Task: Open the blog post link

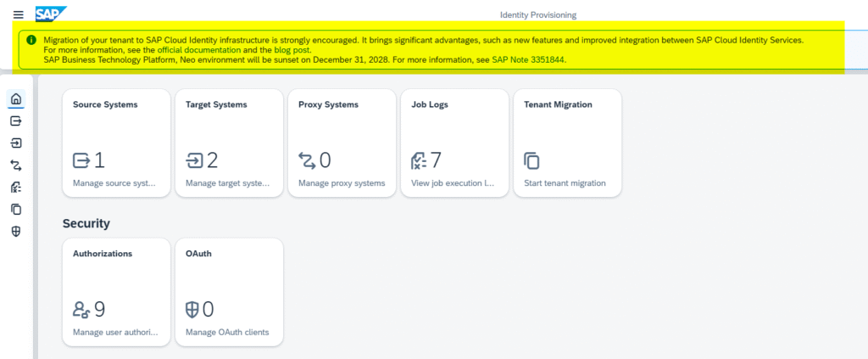Action: [292, 49]
